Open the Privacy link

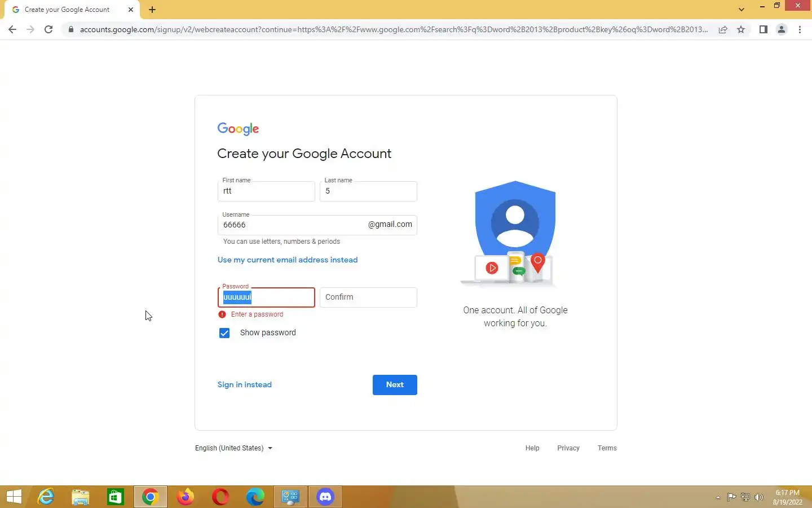click(568, 448)
